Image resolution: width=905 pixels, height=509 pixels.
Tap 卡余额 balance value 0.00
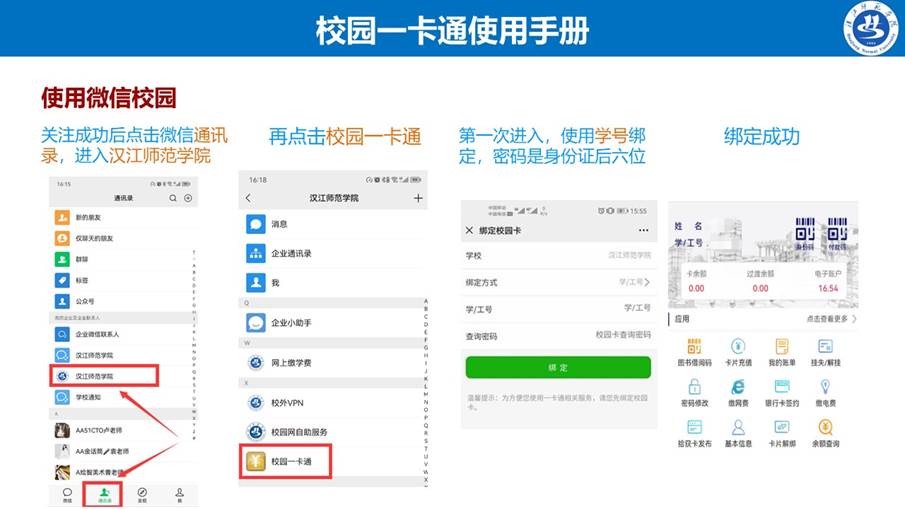(696, 289)
